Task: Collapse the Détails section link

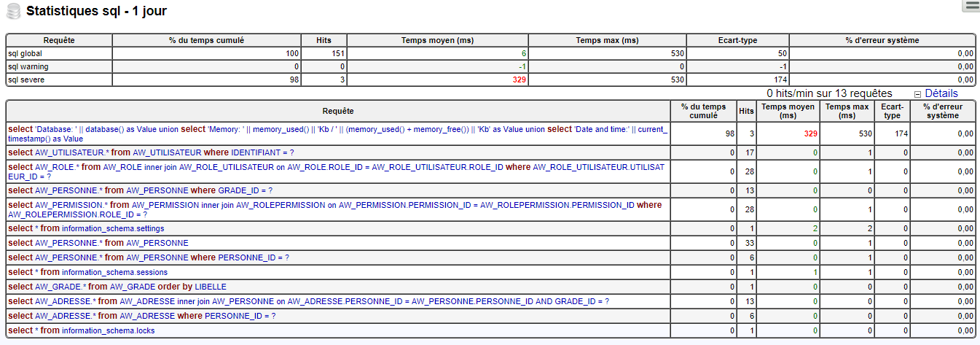Action: [941, 93]
